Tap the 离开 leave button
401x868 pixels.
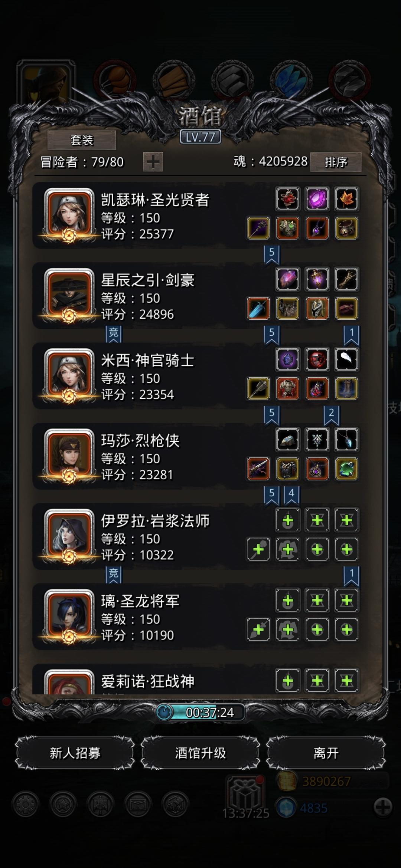pos(326,753)
